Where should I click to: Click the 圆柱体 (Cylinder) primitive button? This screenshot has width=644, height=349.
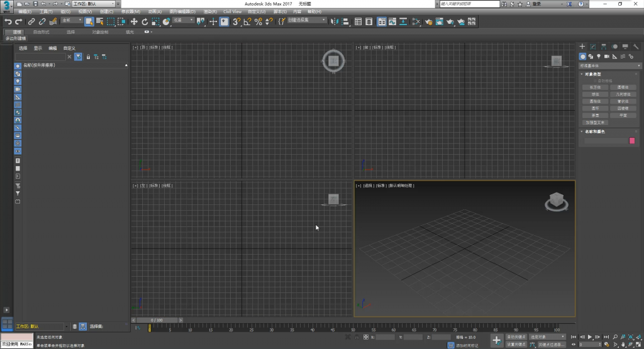[x=595, y=101]
